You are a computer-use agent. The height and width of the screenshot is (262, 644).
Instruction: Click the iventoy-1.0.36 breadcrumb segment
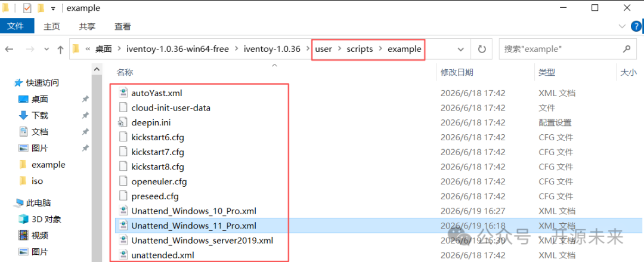click(272, 50)
